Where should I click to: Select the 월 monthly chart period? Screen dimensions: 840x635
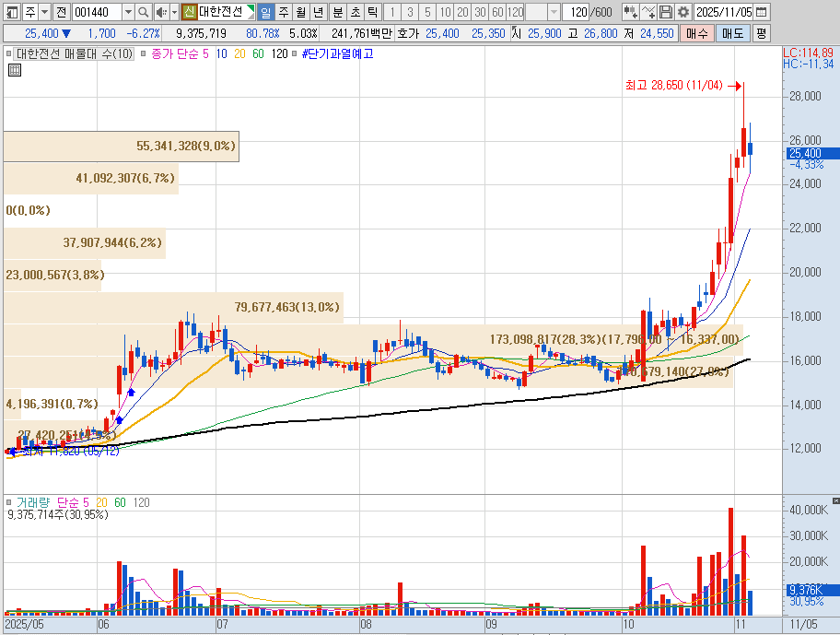[300, 12]
